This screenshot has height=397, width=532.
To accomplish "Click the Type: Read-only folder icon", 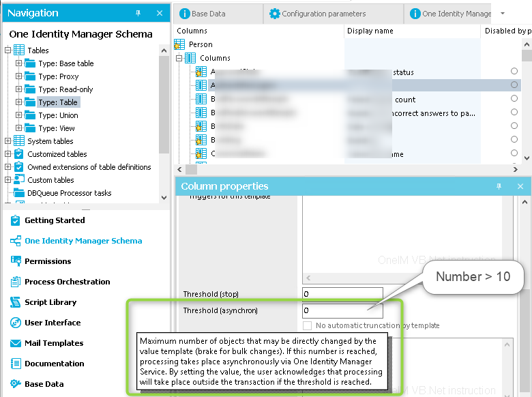I will (x=30, y=89).
